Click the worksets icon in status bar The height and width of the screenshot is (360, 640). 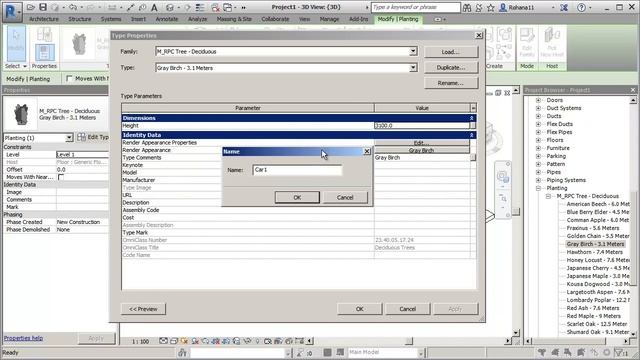tap(182, 353)
